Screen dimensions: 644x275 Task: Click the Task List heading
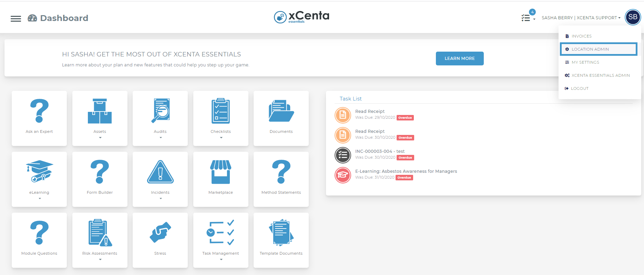coord(350,99)
